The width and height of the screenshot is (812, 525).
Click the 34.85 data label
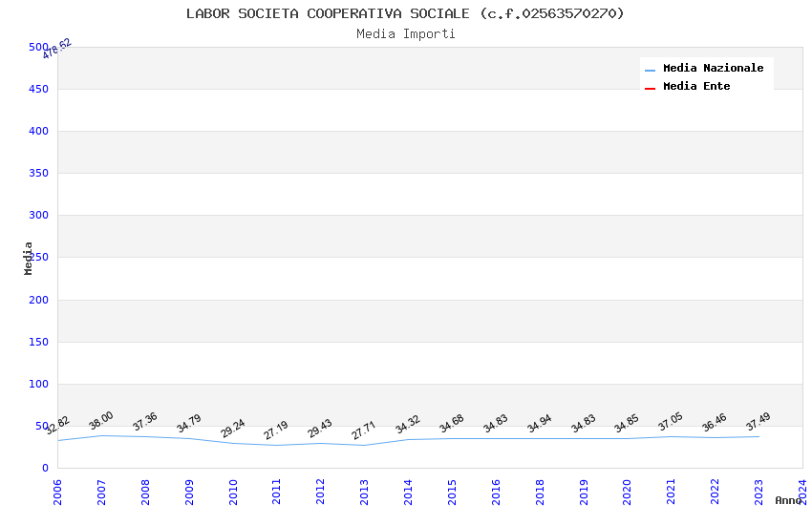coord(627,424)
